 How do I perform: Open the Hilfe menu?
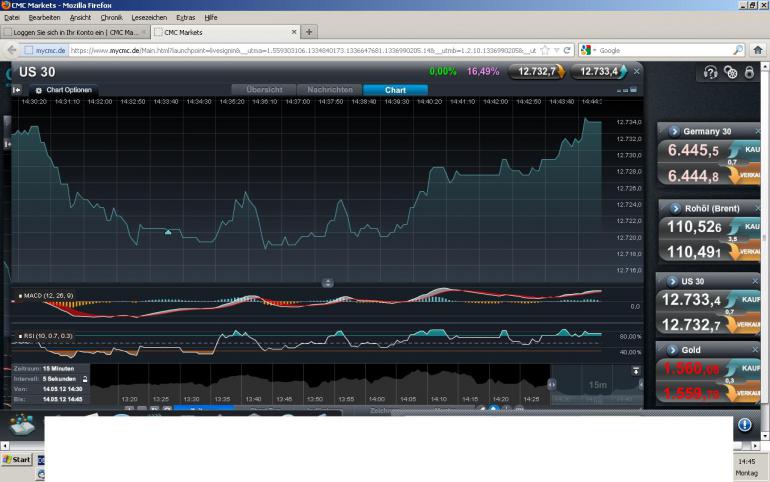coord(211,18)
